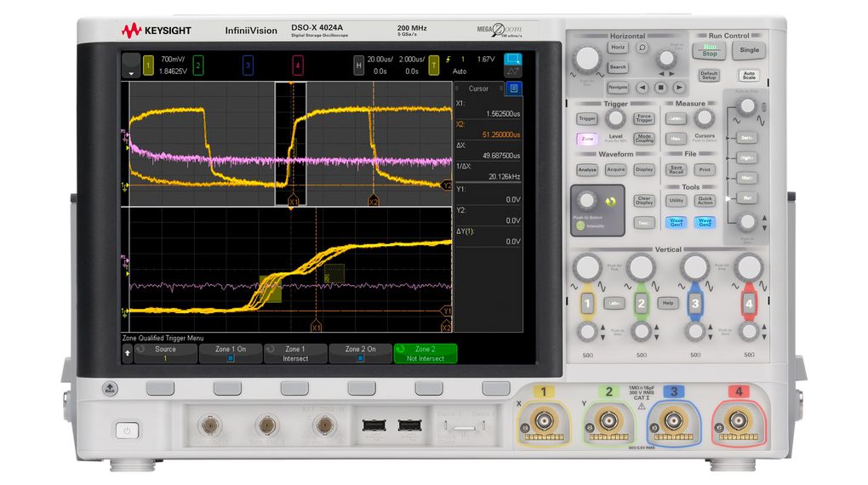Tap the Print key
Image resolution: width=868 pixels, height=485 pixels.
[x=705, y=169]
